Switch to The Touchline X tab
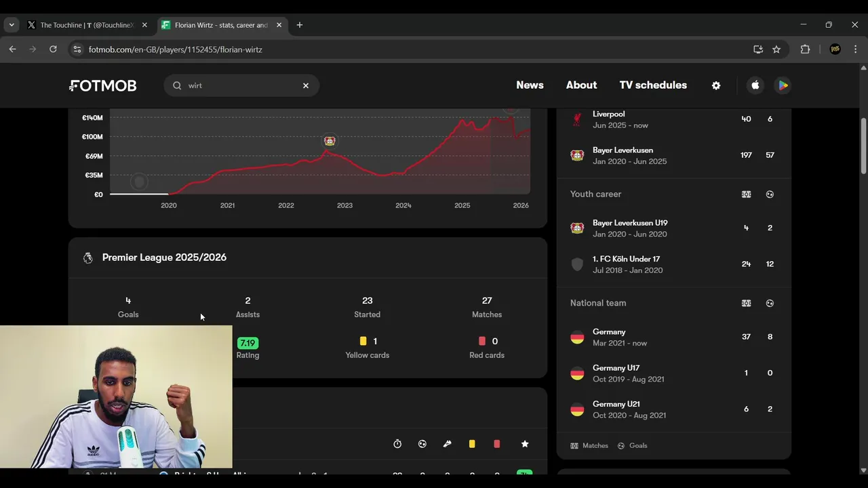The height and width of the screenshot is (488, 868). tap(87, 25)
